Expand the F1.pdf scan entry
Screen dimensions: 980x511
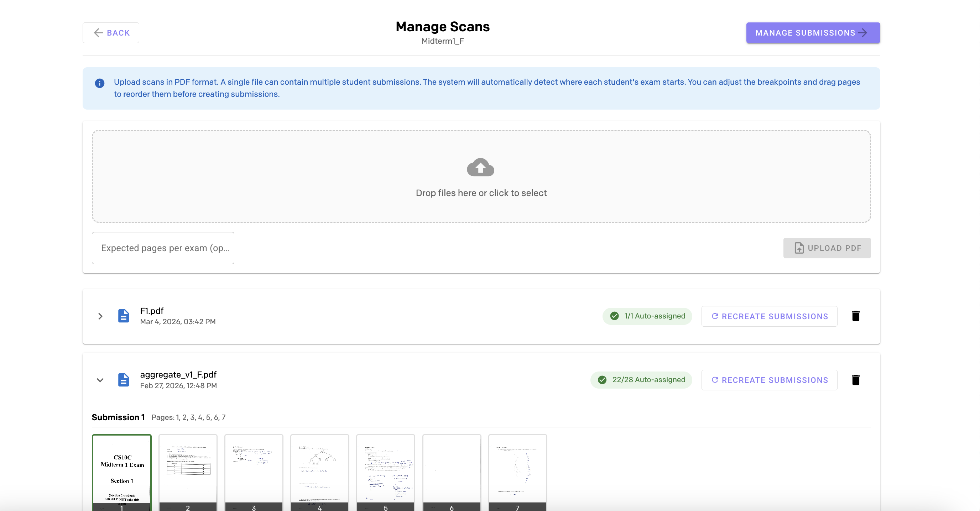point(100,316)
